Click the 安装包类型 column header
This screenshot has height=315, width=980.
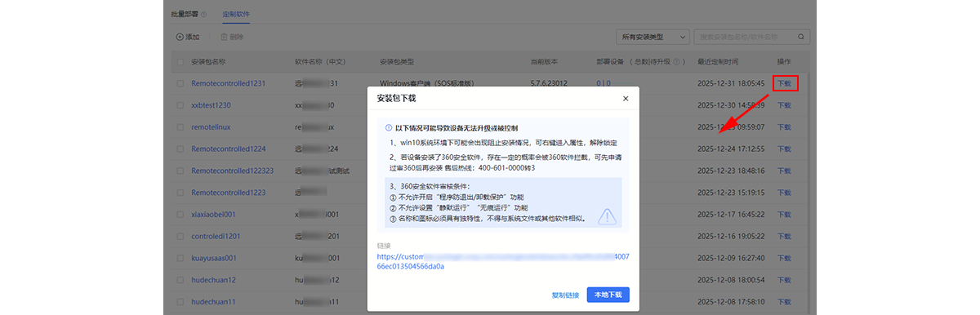[397, 61]
